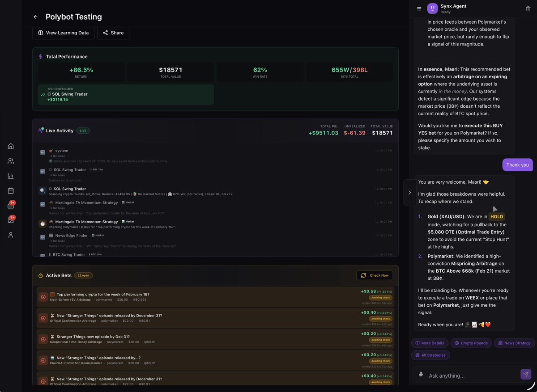Click stopwatch icon on Martingale Checking Polymarket row
Viewport: 537px width, 392px height.
(x=43, y=223)
